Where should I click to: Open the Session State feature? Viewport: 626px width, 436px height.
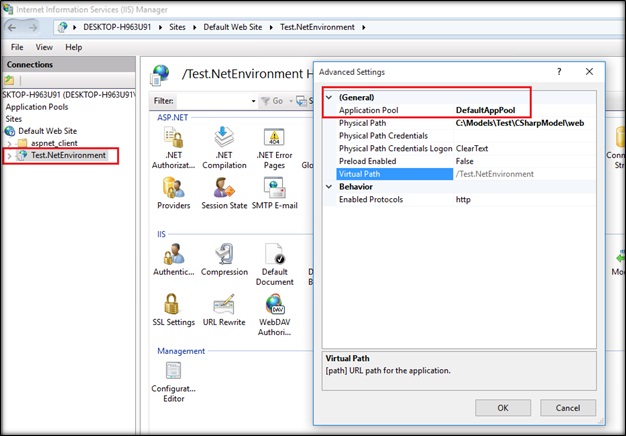223,188
